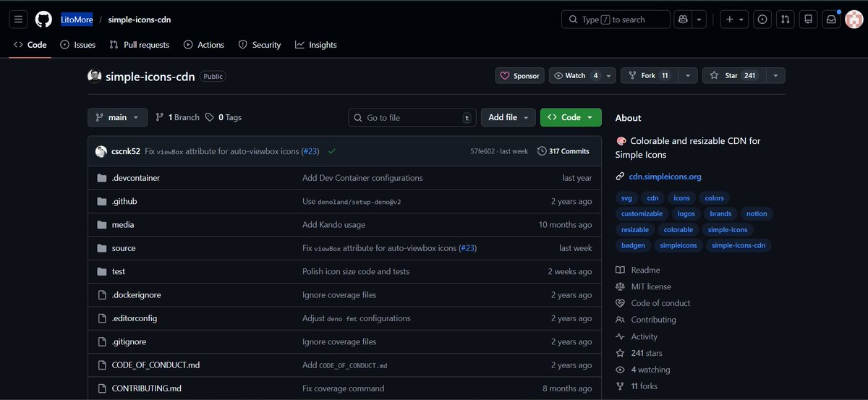Open the hamburger navigation menu

pyautogui.click(x=19, y=20)
